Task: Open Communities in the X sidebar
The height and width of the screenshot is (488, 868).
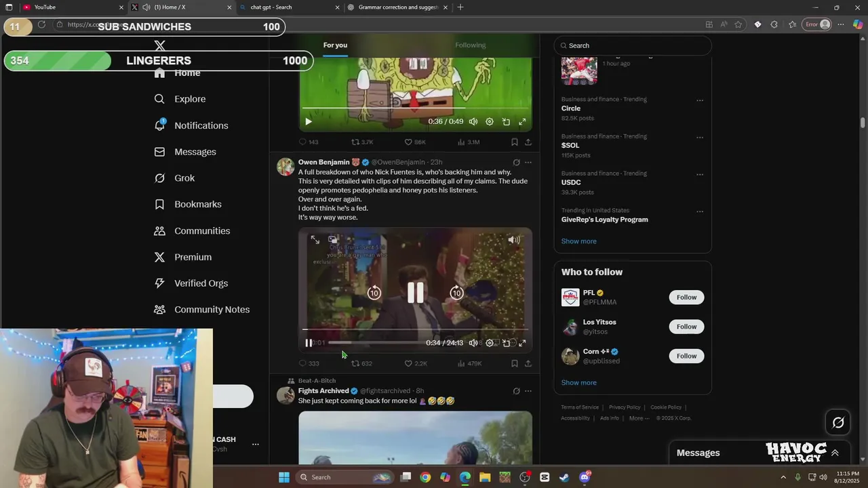Action: tap(192, 231)
